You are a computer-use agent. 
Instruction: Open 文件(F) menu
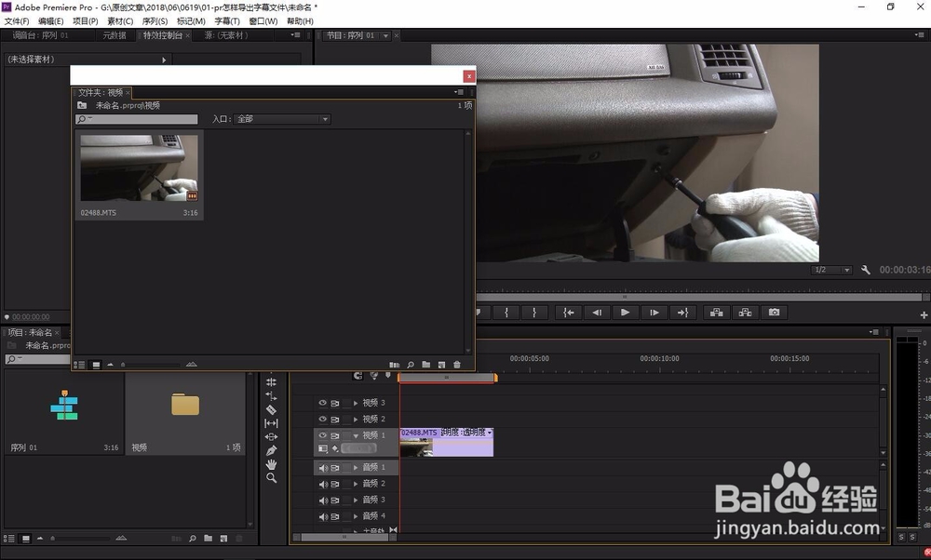17,20
